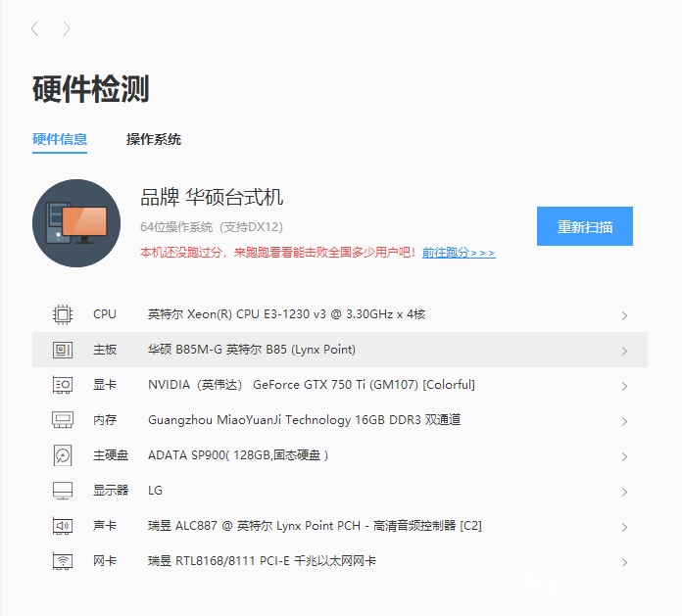Select the 硬件信息 tab
The width and height of the screenshot is (682, 616).
click(x=60, y=139)
